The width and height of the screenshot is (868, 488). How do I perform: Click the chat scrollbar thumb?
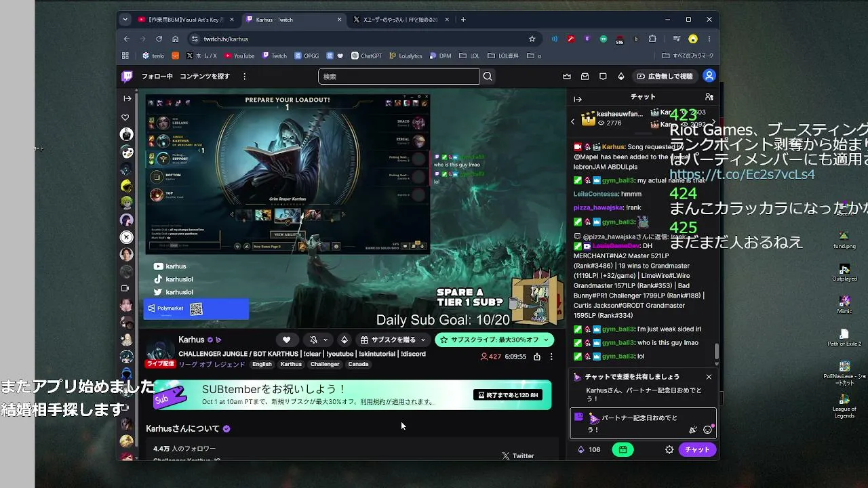pyautogui.click(x=716, y=352)
